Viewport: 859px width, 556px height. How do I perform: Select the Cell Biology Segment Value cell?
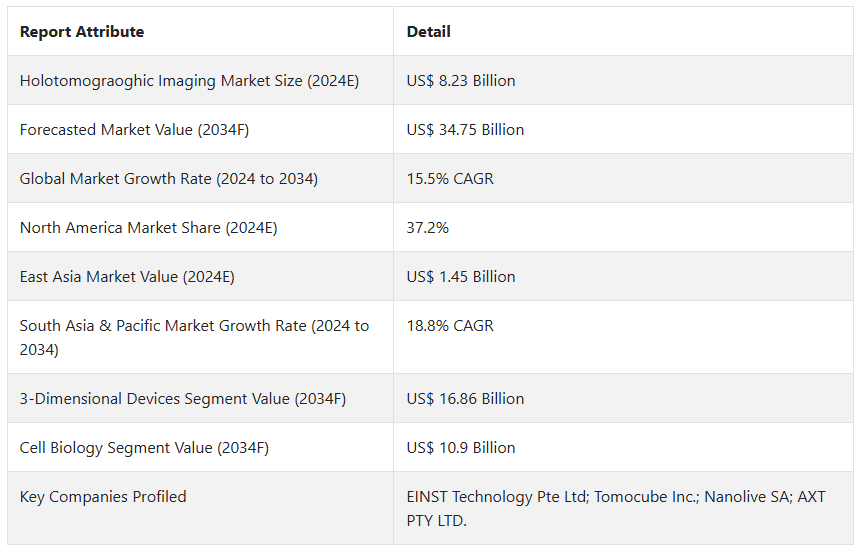click(x=144, y=448)
